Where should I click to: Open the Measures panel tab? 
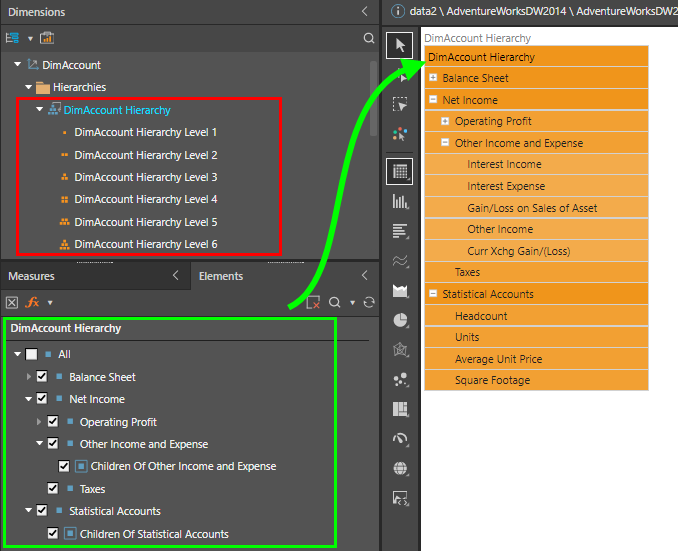(x=32, y=276)
